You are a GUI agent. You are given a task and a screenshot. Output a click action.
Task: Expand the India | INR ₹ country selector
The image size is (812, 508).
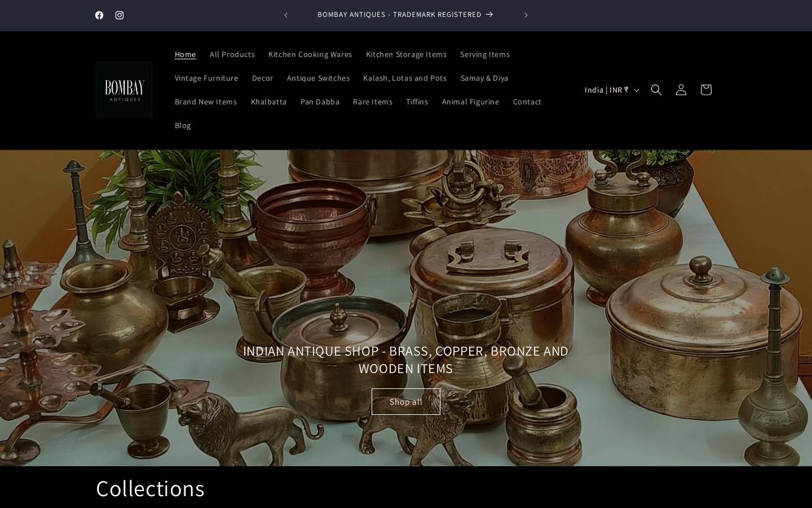tap(612, 90)
